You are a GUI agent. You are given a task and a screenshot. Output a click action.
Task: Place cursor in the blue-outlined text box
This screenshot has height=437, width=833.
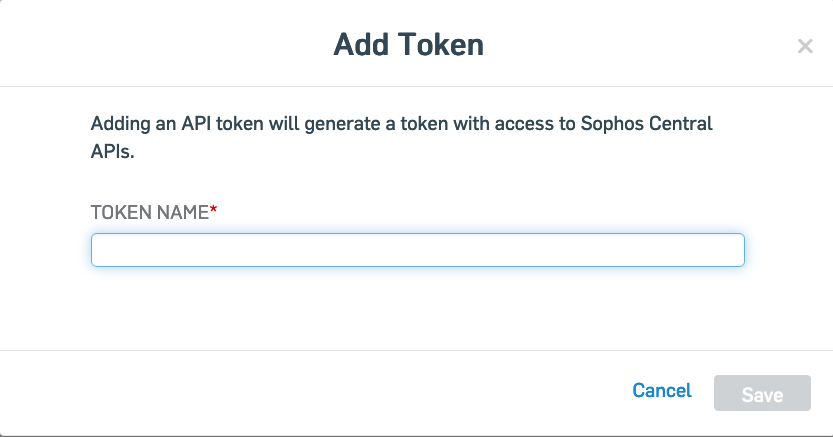[x=417, y=250]
